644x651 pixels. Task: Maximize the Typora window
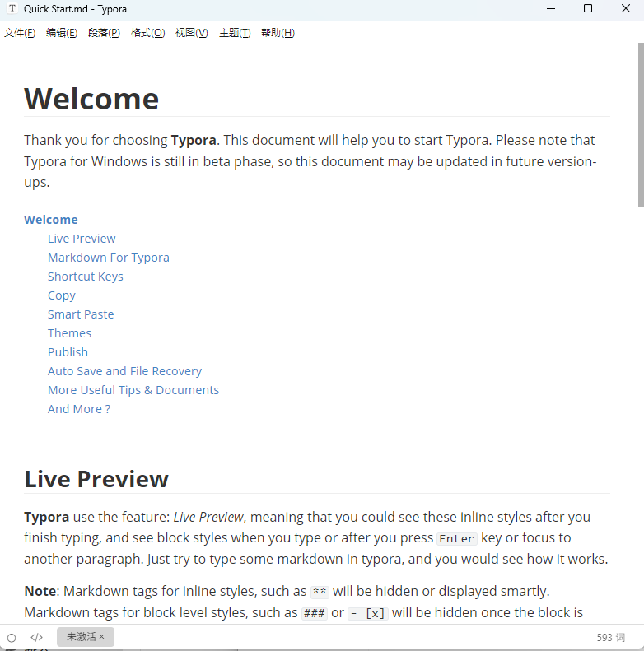[x=587, y=9]
